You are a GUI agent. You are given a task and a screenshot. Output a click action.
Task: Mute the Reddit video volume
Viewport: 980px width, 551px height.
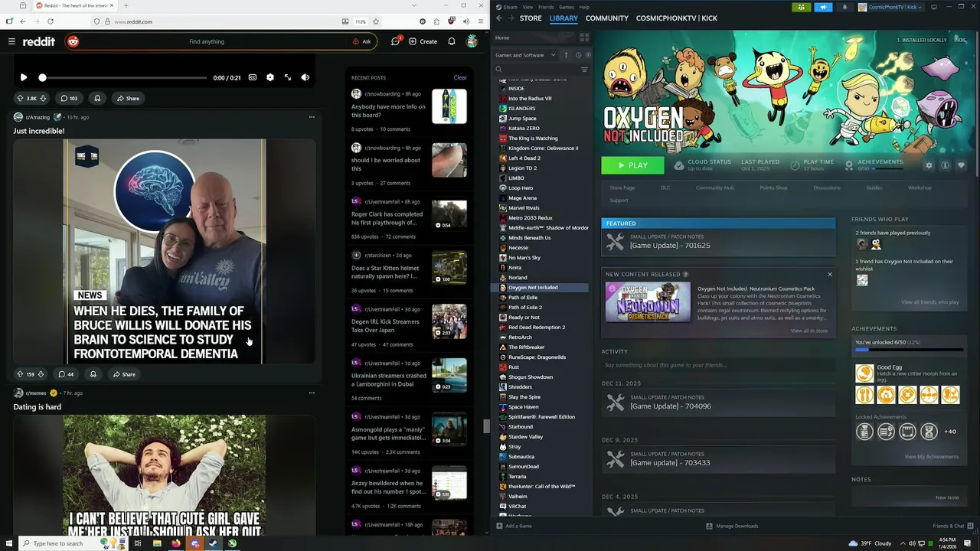click(x=305, y=77)
